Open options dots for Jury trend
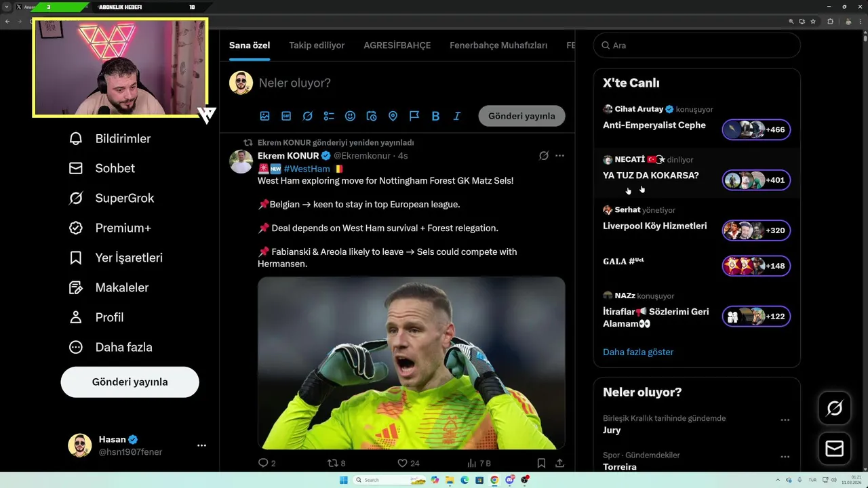This screenshot has width=868, height=488. (785, 420)
